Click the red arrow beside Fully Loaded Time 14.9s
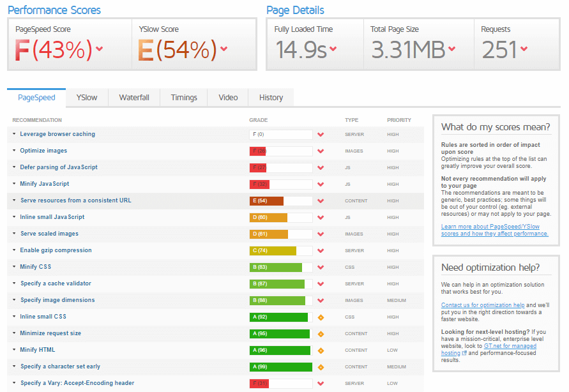The height and width of the screenshot is (392, 569). (x=333, y=49)
